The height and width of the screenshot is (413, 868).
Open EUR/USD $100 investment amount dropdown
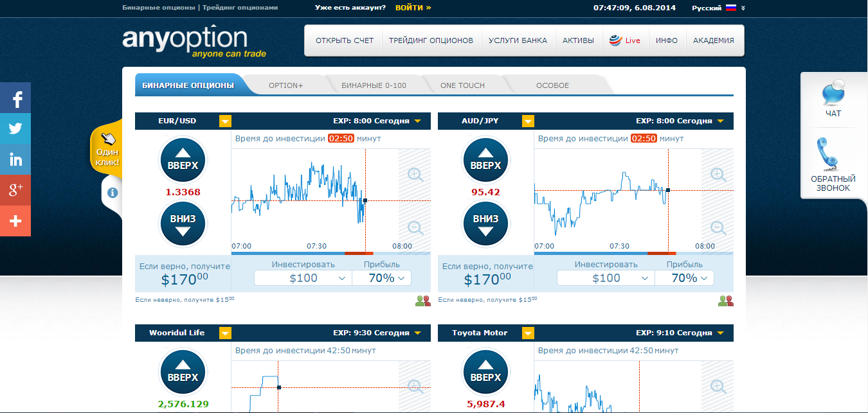click(x=303, y=278)
